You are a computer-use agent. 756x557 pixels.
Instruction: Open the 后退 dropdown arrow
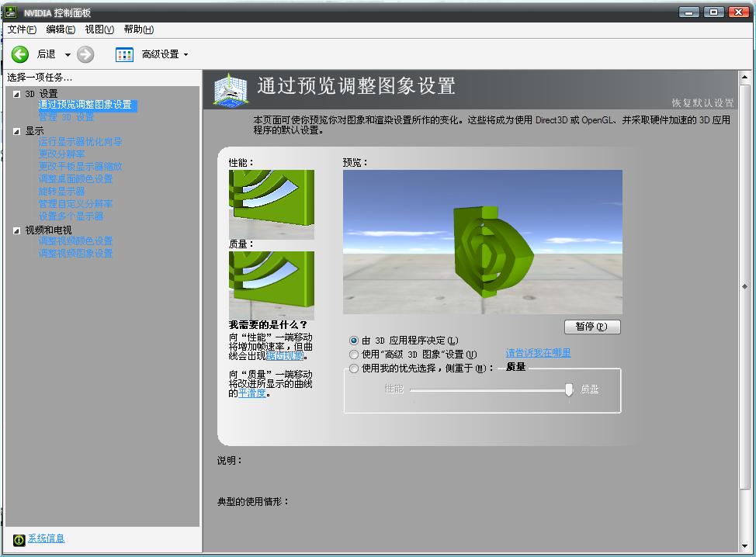[x=68, y=54]
